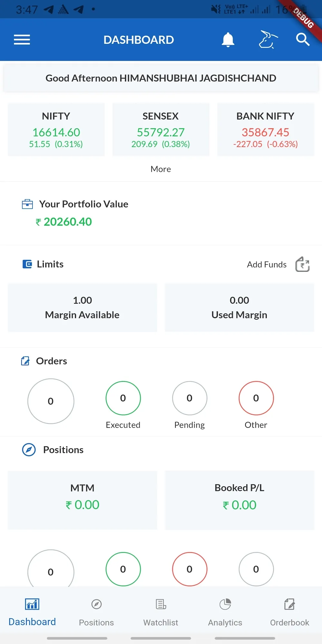Open the Margin Available tile
This screenshot has width=322, height=644.
click(x=82, y=308)
